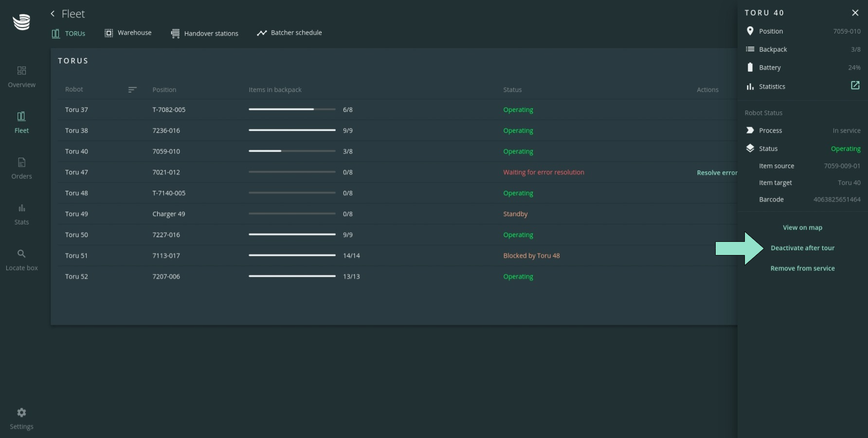868x438 pixels.
Task: Open the Locate box search icon
Action: [21, 254]
